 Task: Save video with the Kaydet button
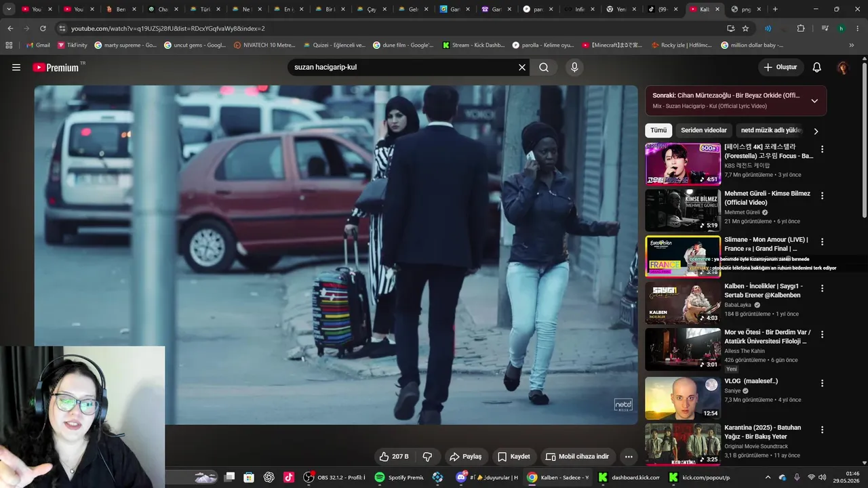513,457
